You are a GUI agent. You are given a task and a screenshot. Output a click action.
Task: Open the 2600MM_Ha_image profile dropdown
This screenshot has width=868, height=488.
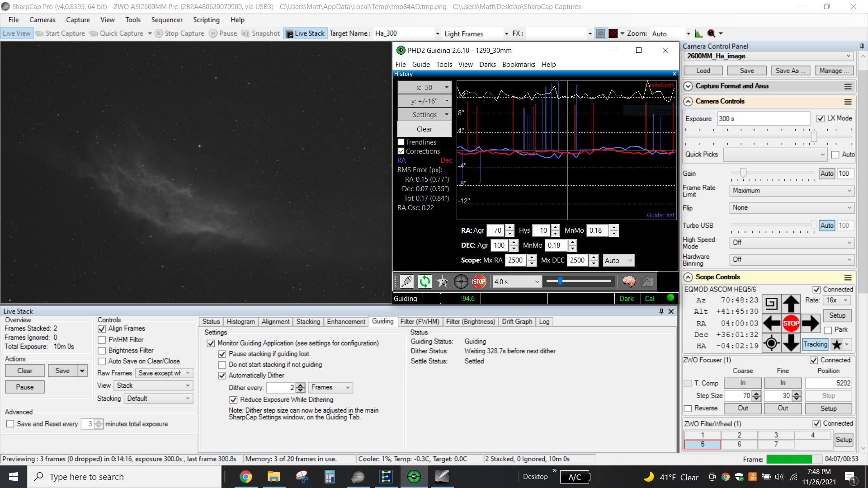coord(769,56)
